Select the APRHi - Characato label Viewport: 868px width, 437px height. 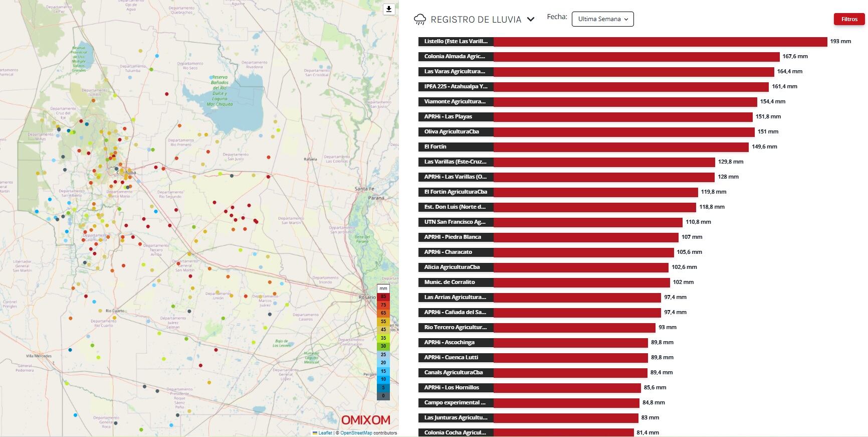coord(456,252)
